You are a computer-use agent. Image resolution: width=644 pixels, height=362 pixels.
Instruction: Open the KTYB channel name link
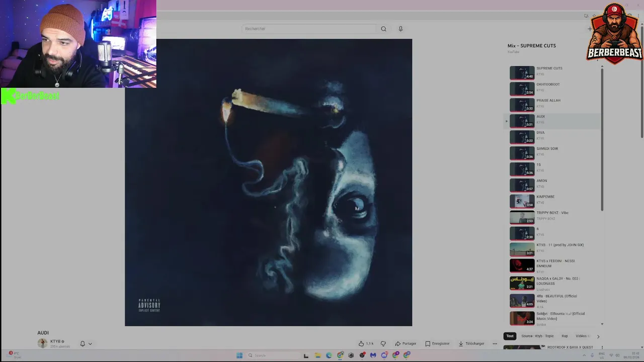tap(55, 341)
